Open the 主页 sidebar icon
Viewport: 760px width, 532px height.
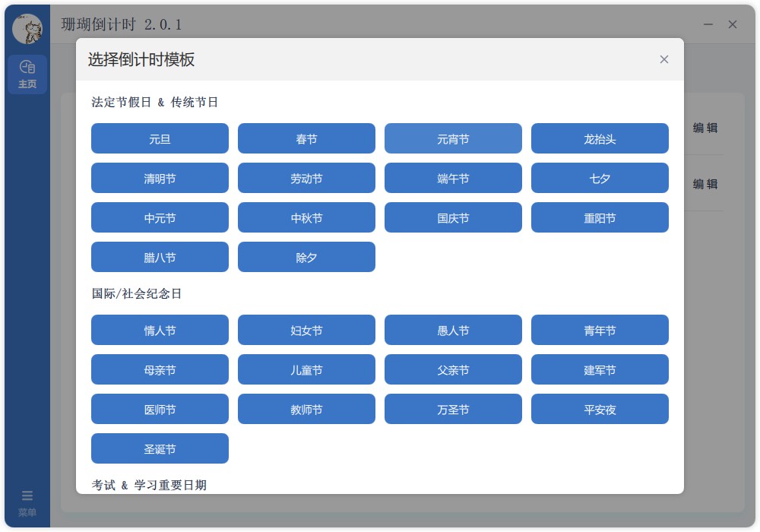tap(27, 73)
